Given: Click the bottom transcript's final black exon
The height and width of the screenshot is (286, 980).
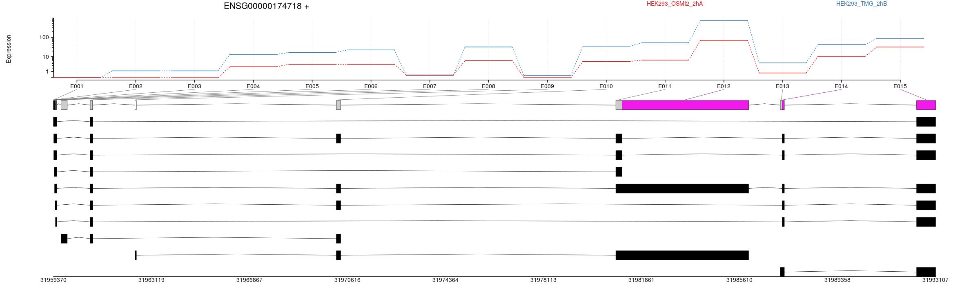Looking at the screenshot, I should pyautogui.click(x=926, y=272).
